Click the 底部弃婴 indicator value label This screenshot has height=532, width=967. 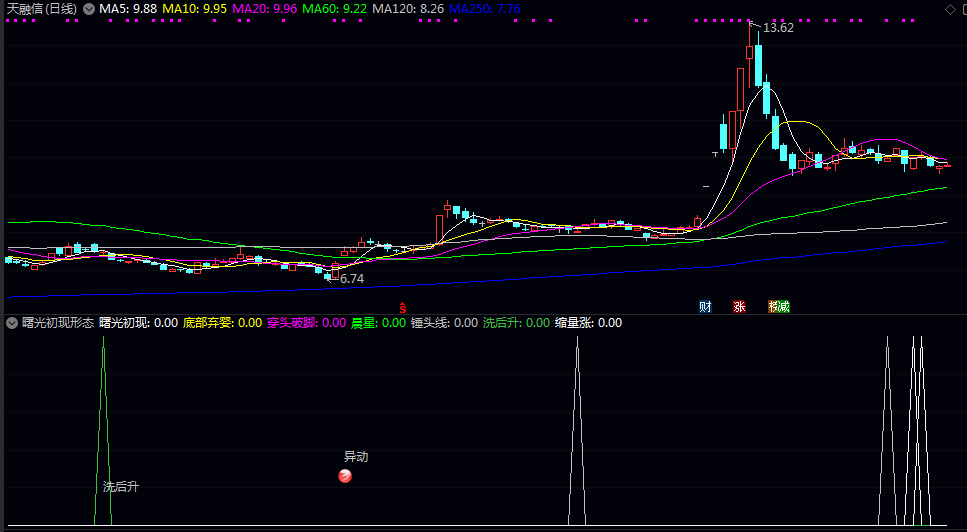221,323
